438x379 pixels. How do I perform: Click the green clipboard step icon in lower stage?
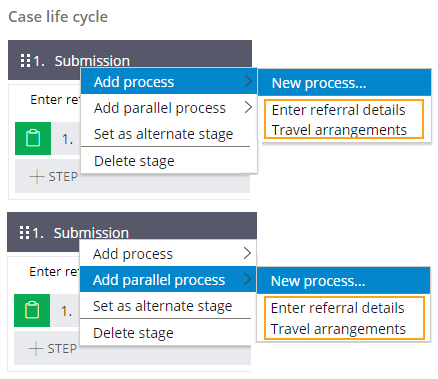[x=32, y=310]
